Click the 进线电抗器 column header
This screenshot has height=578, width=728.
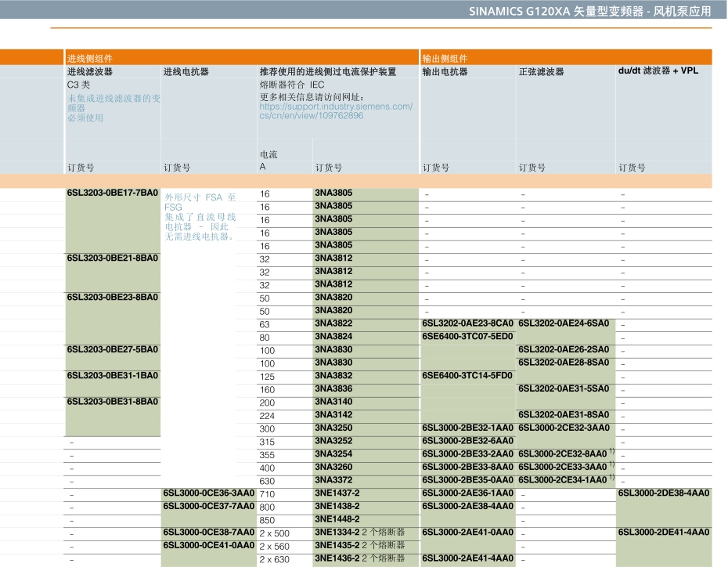pyautogui.click(x=186, y=71)
